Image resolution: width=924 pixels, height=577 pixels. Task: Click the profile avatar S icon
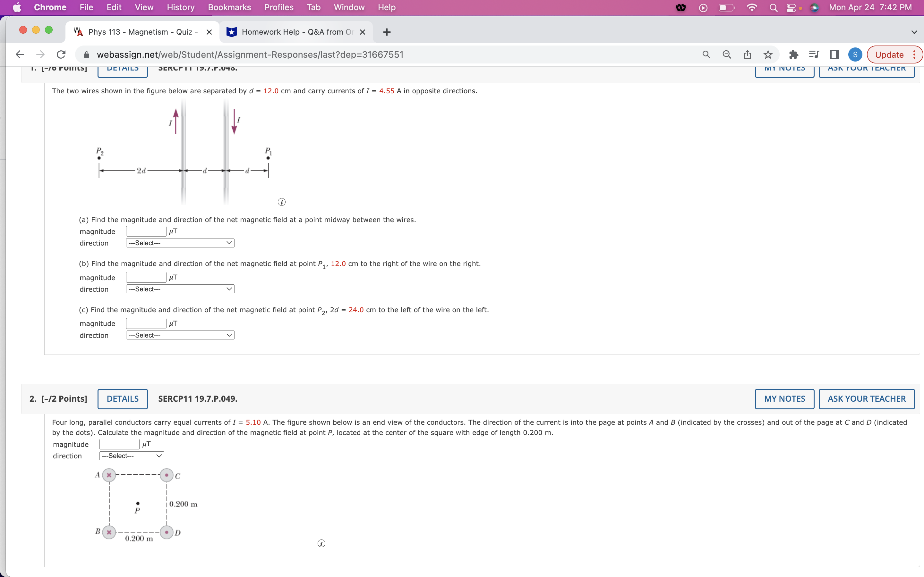(855, 54)
